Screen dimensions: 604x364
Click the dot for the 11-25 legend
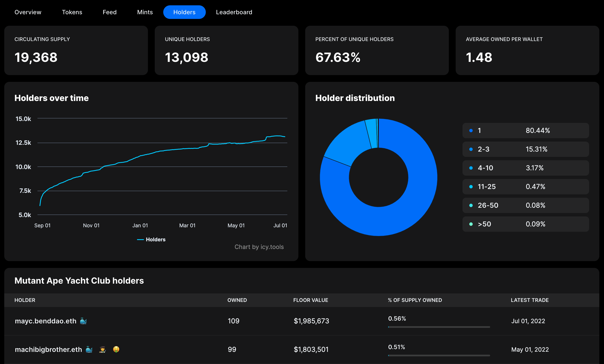click(471, 187)
